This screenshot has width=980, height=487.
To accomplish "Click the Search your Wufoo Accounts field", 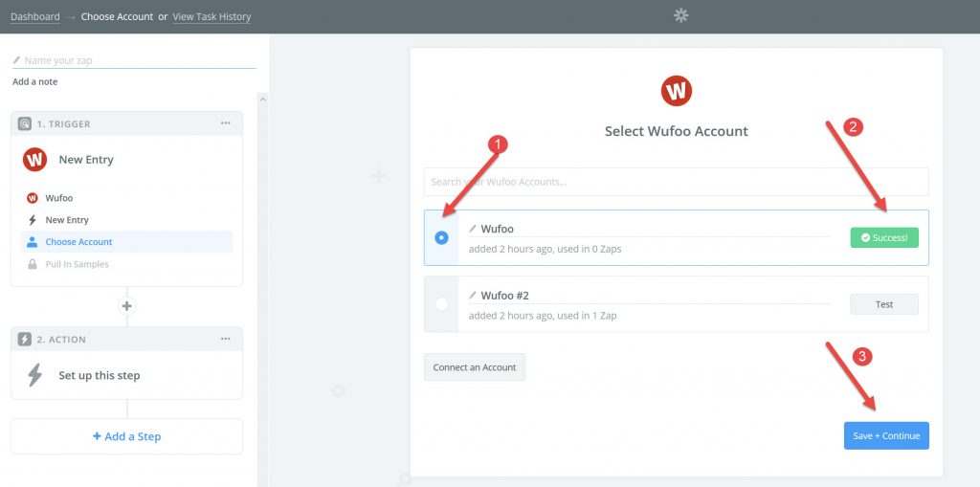I will [676, 182].
